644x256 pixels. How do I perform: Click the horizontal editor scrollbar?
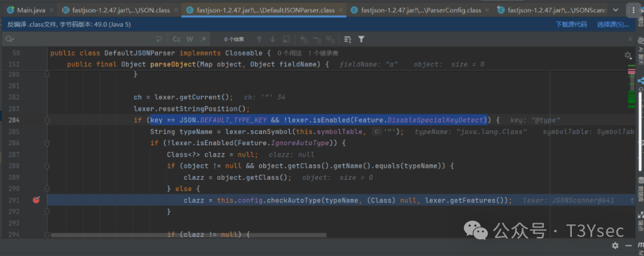coord(188,235)
